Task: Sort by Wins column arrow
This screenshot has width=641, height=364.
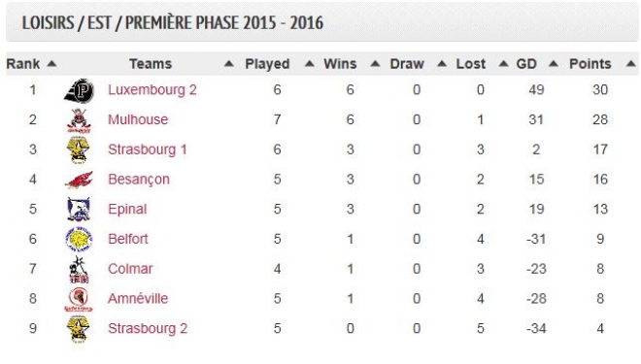Action: click(375, 64)
